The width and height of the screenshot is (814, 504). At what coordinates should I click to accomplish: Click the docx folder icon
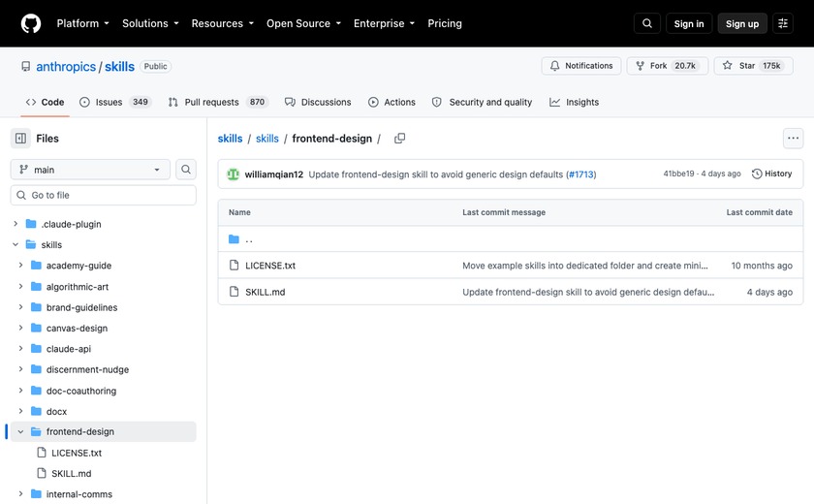click(x=37, y=411)
